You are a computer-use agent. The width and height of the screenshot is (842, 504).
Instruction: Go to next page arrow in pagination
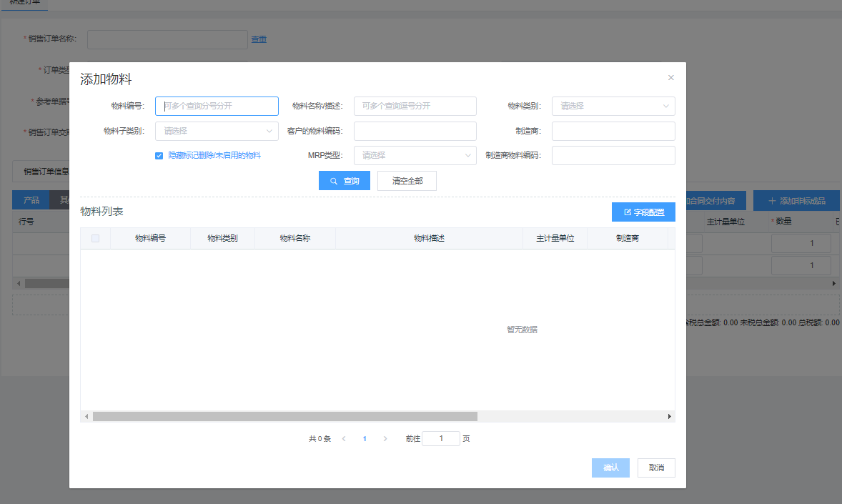click(x=385, y=439)
